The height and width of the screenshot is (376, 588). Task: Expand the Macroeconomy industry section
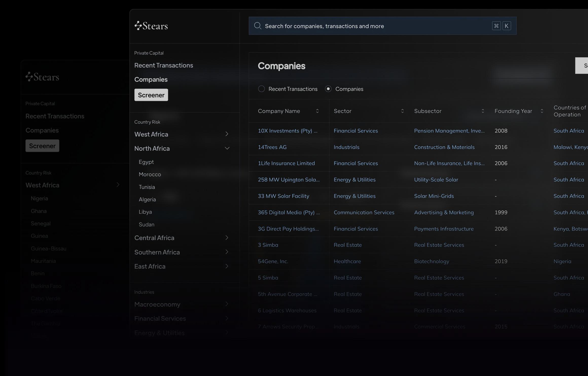pyautogui.click(x=227, y=304)
